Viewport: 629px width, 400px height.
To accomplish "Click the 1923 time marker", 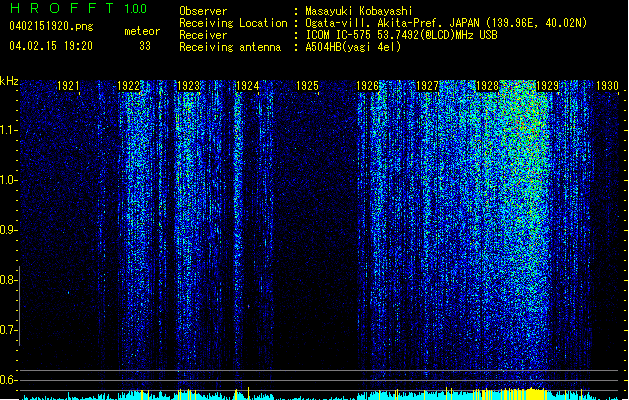I will coord(188,86).
